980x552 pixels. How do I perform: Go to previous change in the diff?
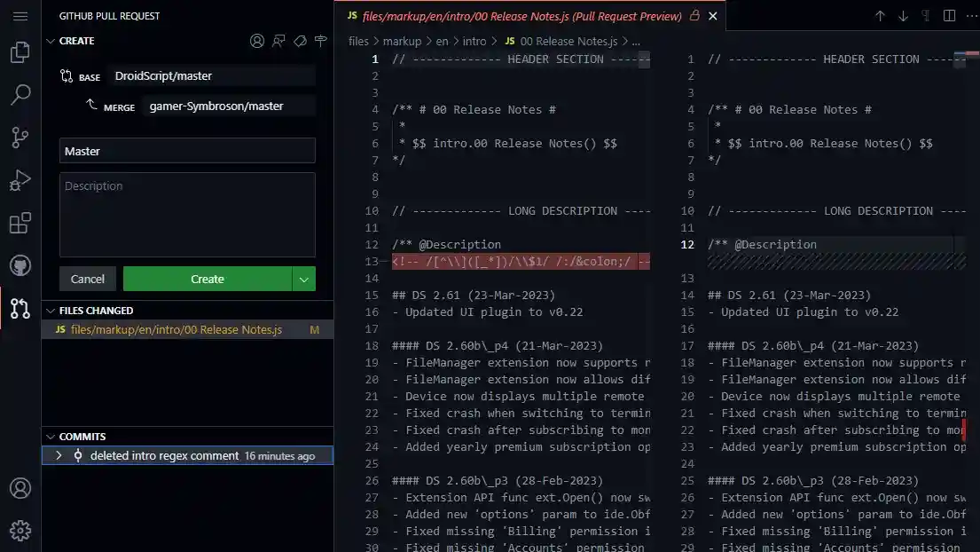(x=881, y=15)
